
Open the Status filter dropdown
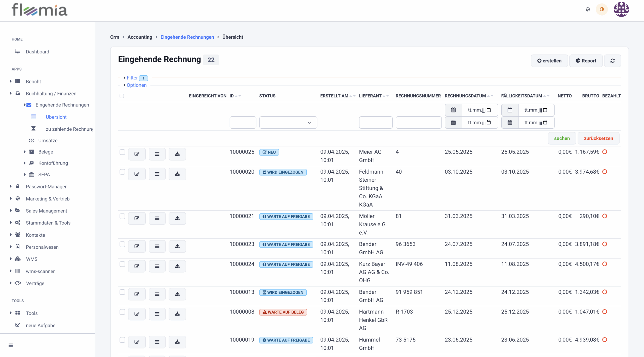click(x=288, y=123)
